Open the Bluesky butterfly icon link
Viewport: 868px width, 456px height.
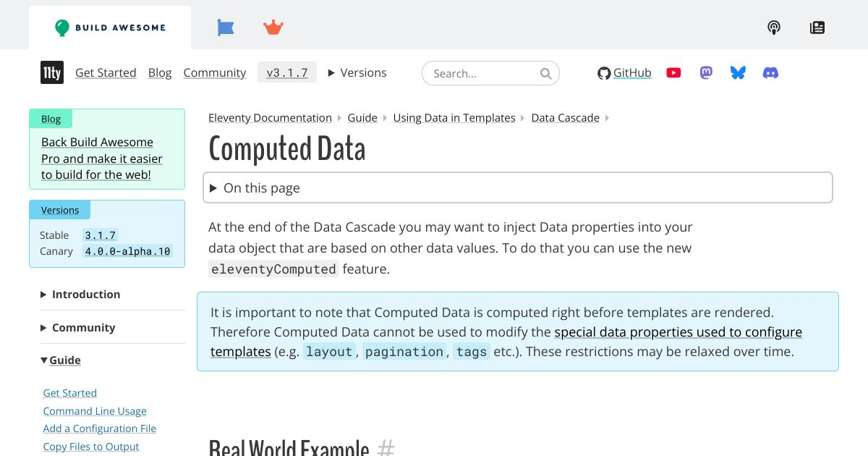click(738, 72)
